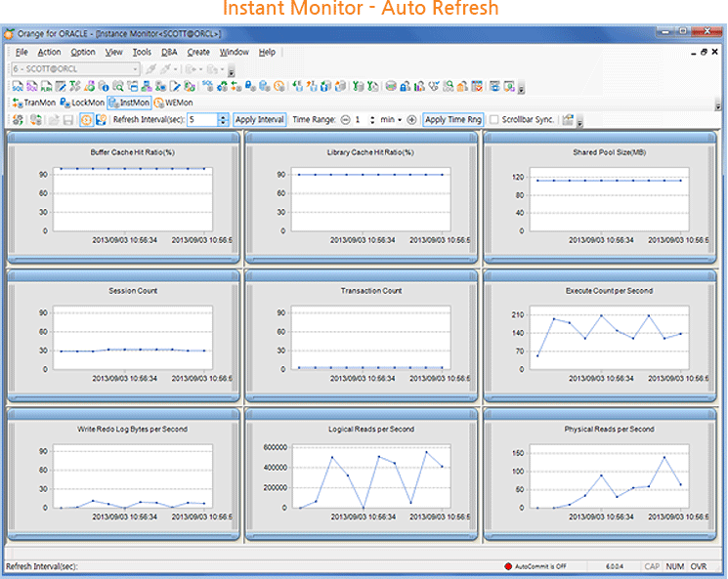728x579 pixels.
Task: Click the orange house lock icon
Action: pos(462,86)
